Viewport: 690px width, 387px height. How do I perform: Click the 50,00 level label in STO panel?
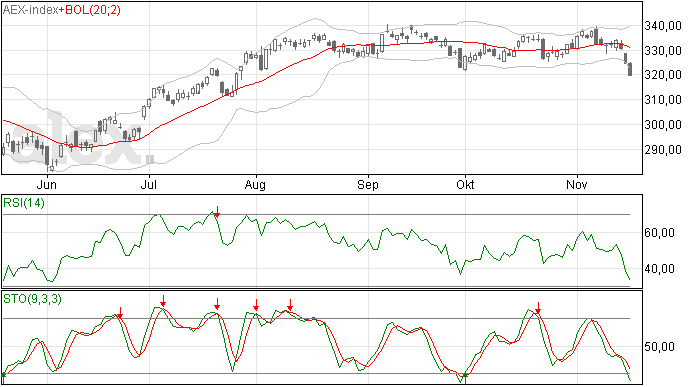click(x=659, y=347)
